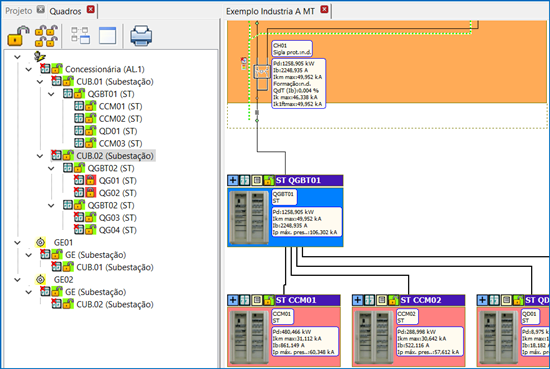This screenshot has height=369, width=550.
Task: Click the column icon on ST CCM01 header
Action: coord(245,300)
